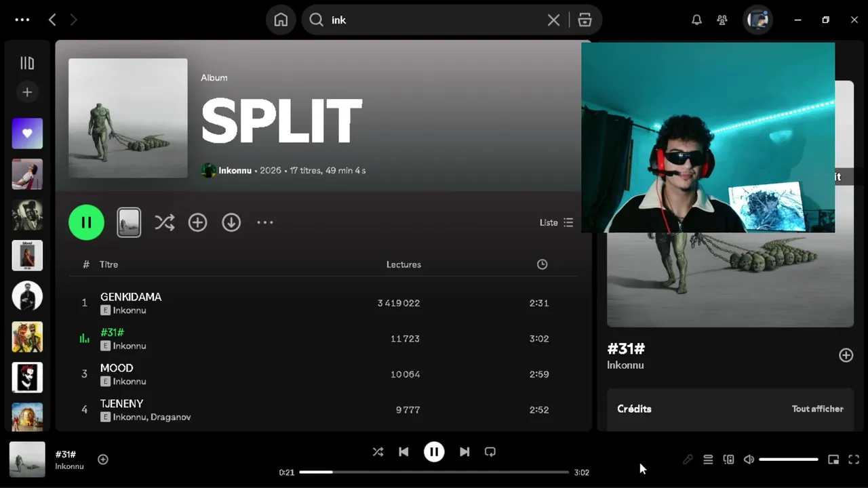This screenshot has width=868, height=488.
Task: Open more options for the album
Action: pos(264,222)
